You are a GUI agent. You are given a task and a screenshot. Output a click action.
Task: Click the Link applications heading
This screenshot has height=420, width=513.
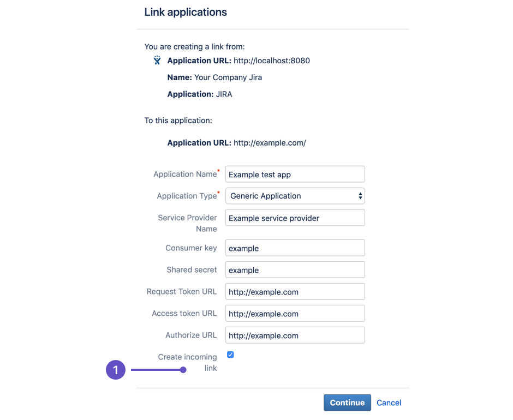point(186,12)
